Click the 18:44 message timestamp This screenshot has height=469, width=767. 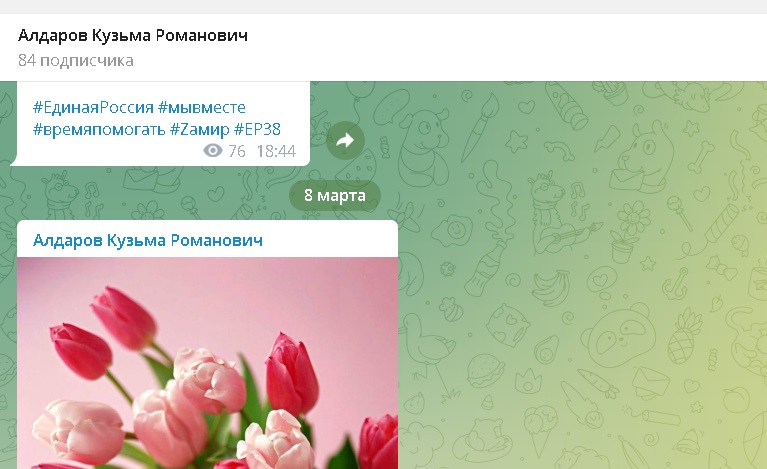(275, 151)
